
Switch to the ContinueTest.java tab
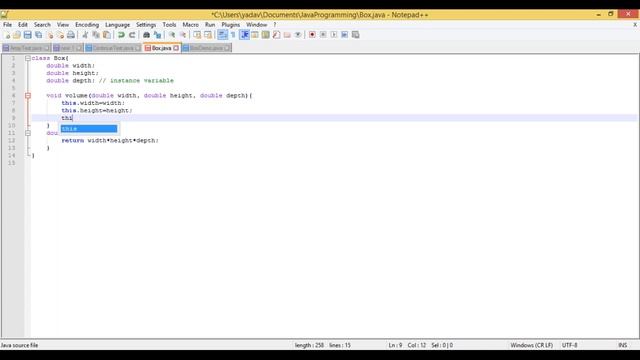pos(113,48)
